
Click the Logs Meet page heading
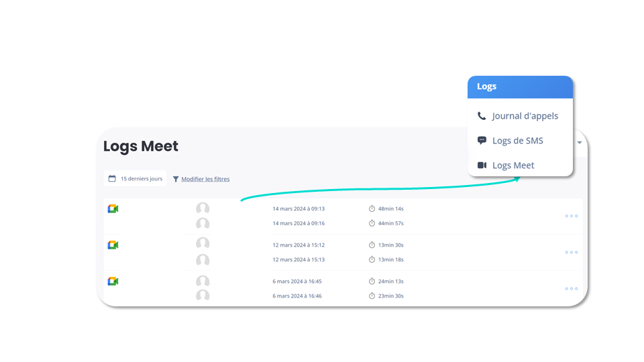(x=140, y=147)
